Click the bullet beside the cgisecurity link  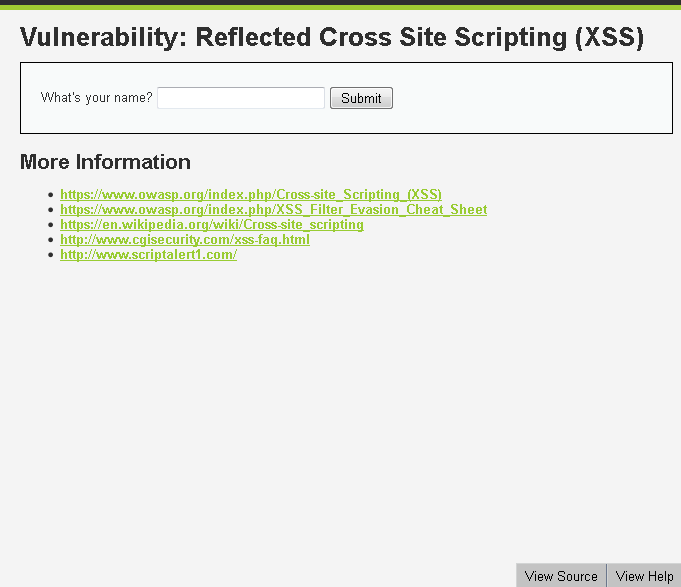tap(50, 240)
